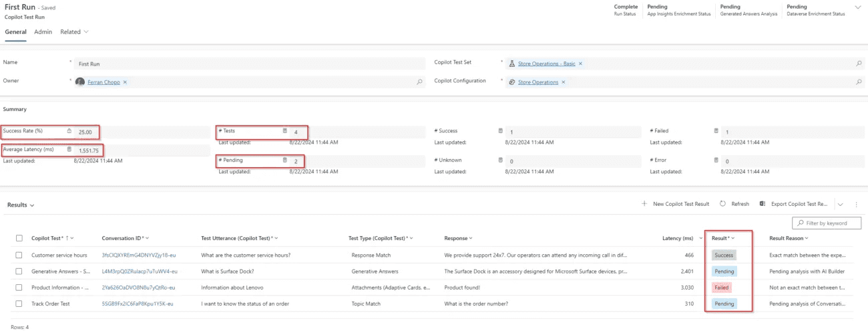Click the lock icon next to Success Rate

[69, 131]
